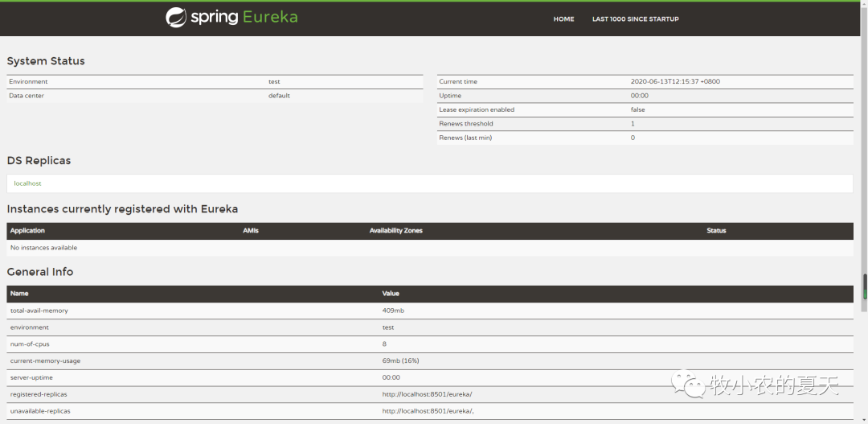Click the Name column header

tap(19, 293)
